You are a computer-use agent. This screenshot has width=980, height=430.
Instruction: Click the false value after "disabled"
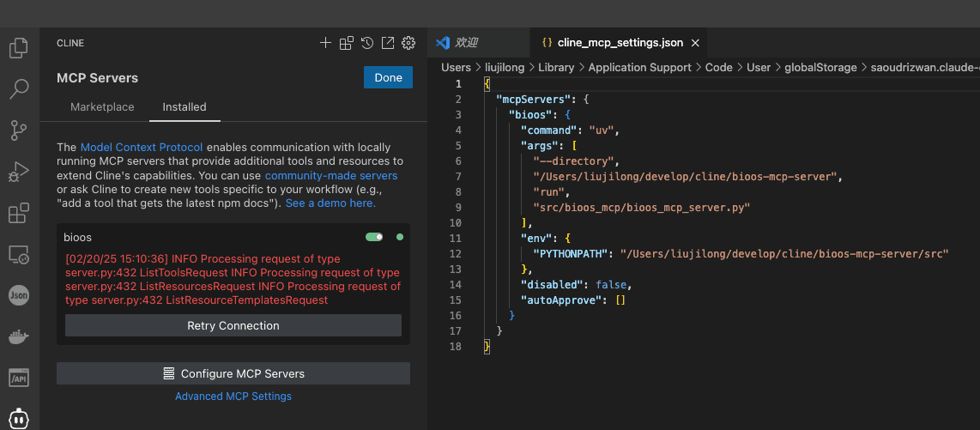611,284
